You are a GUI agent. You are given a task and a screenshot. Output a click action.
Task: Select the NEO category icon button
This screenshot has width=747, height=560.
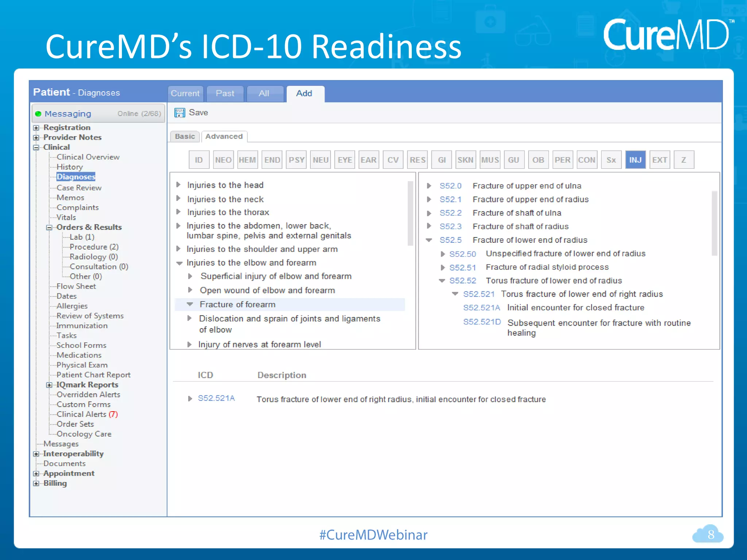point(223,160)
